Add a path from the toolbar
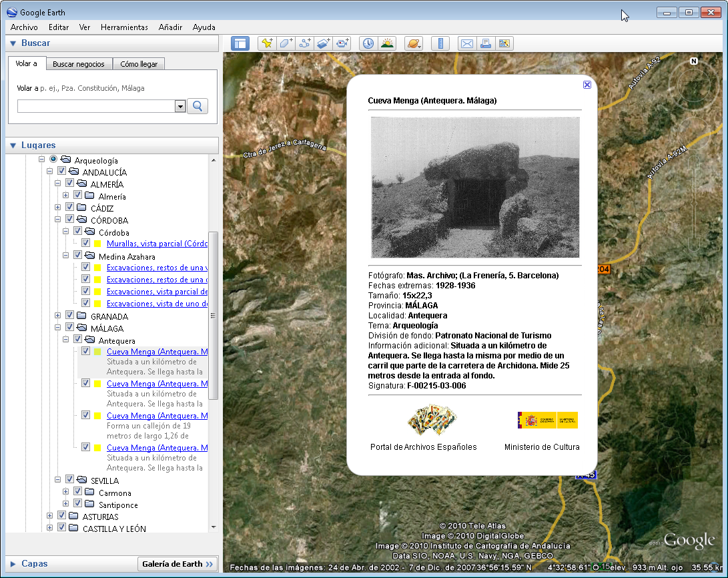 click(304, 43)
